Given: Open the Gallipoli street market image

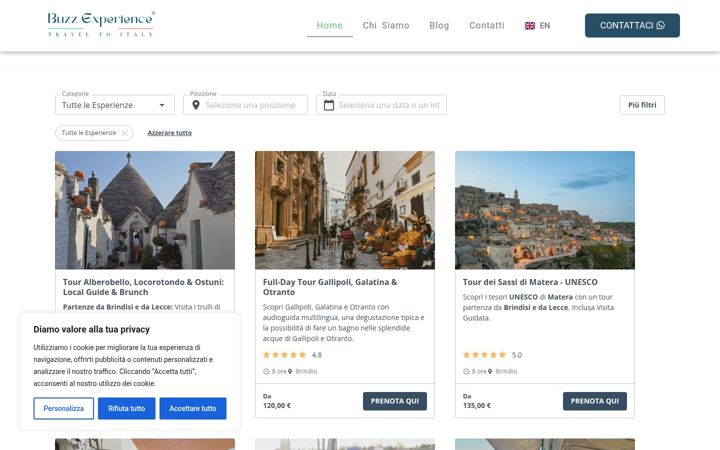Looking at the screenshot, I should point(345,210).
